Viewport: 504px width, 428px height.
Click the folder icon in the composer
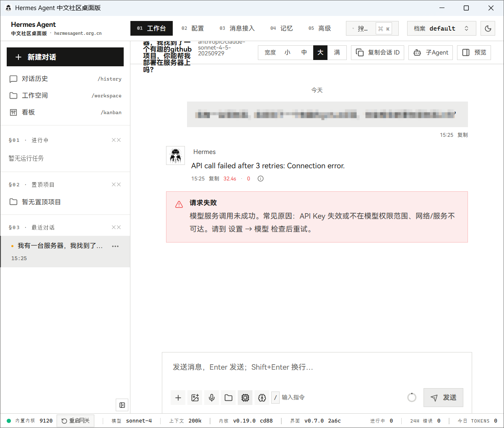point(228,397)
